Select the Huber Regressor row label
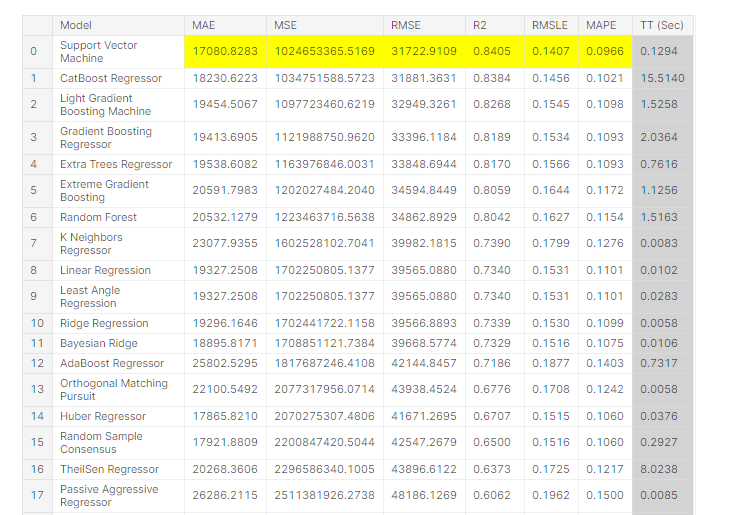The height and width of the screenshot is (515, 733). [x=103, y=416]
